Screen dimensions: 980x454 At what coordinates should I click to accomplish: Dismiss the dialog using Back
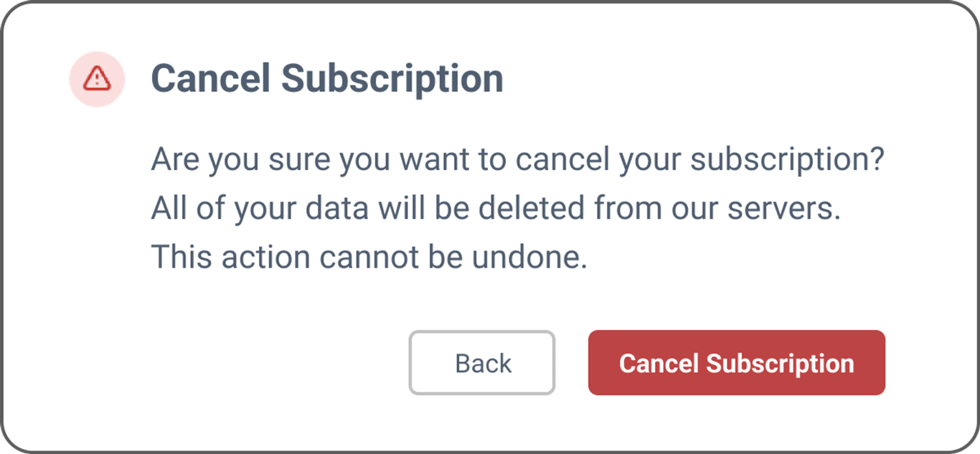click(x=482, y=363)
